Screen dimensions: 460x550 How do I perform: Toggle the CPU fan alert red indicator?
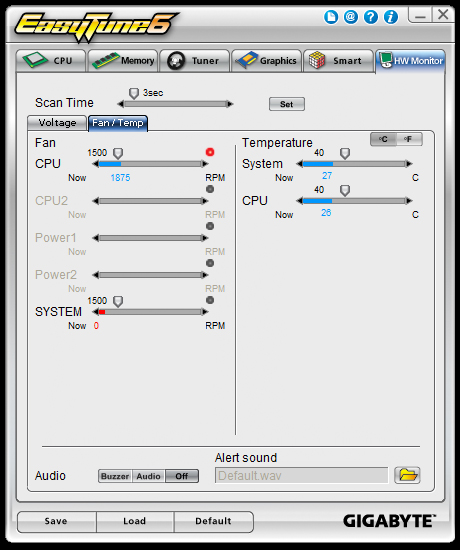(x=210, y=152)
